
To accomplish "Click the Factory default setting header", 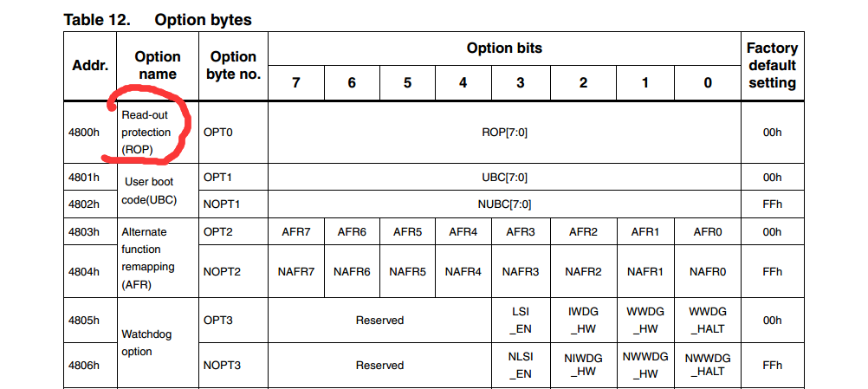I will point(772,66).
